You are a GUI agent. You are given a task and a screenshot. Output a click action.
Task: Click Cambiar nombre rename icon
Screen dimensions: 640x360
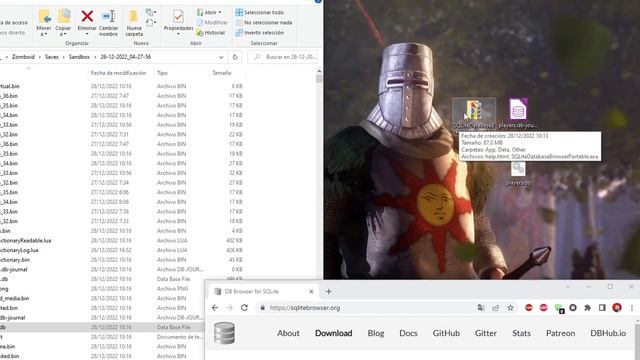pyautogui.click(x=109, y=16)
